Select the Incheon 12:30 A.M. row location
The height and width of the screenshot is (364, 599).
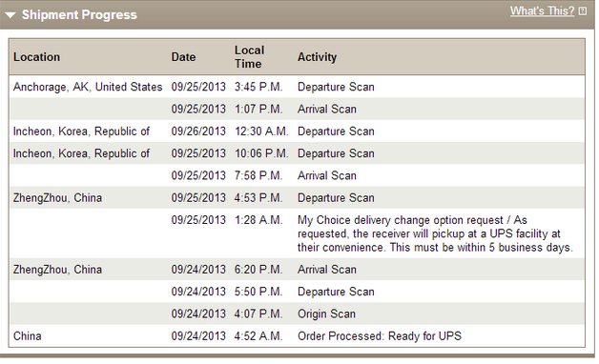(x=81, y=131)
